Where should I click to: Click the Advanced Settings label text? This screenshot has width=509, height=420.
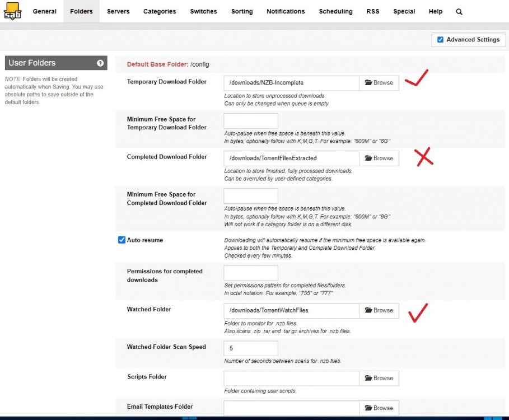click(473, 40)
